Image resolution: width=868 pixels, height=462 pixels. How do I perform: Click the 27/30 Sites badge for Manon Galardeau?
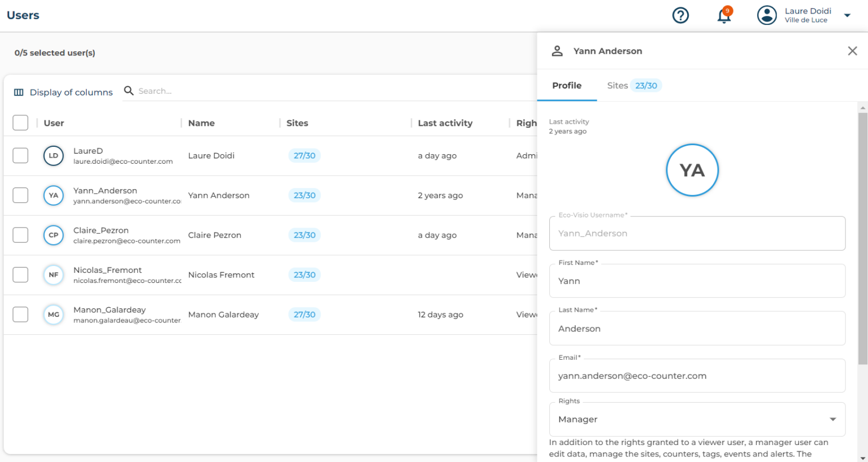click(x=304, y=315)
